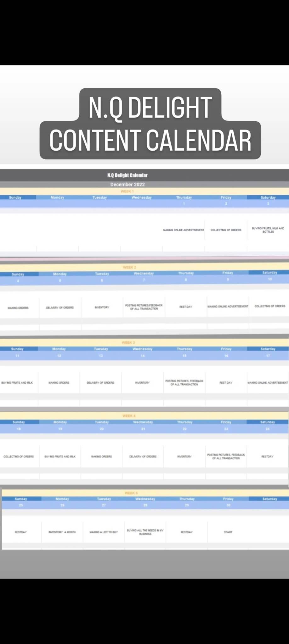Screen dimensions: 289x644
Task: Click the 'N.Q DELIGHT CONTENT CALENDAR' title overlay
Action: point(150,124)
